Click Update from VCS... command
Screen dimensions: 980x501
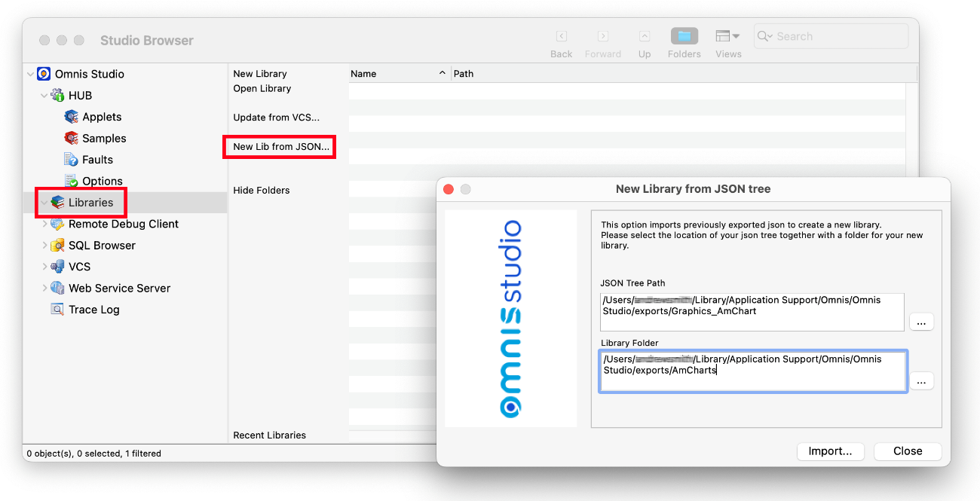click(x=277, y=117)
